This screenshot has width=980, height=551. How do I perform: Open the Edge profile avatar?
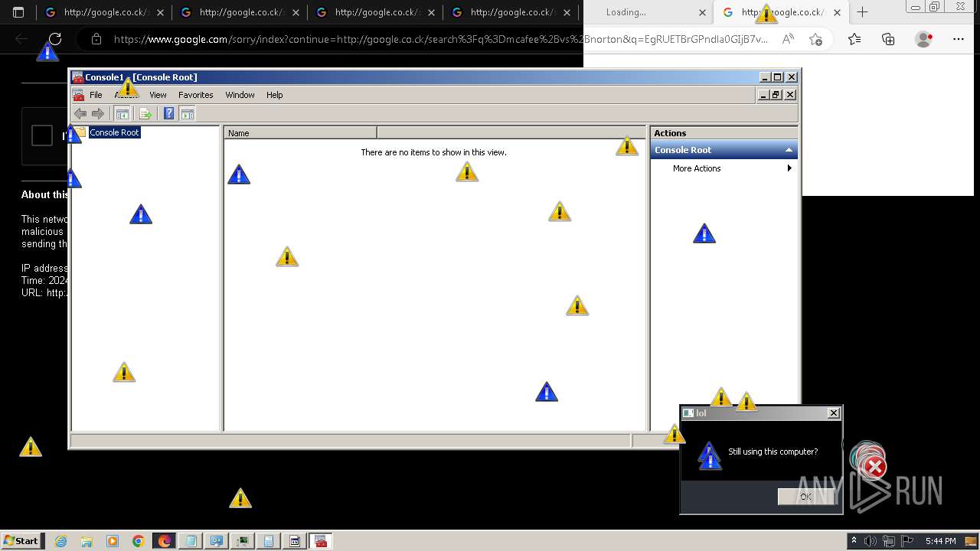pyautogui.click(x=924, y=39)
